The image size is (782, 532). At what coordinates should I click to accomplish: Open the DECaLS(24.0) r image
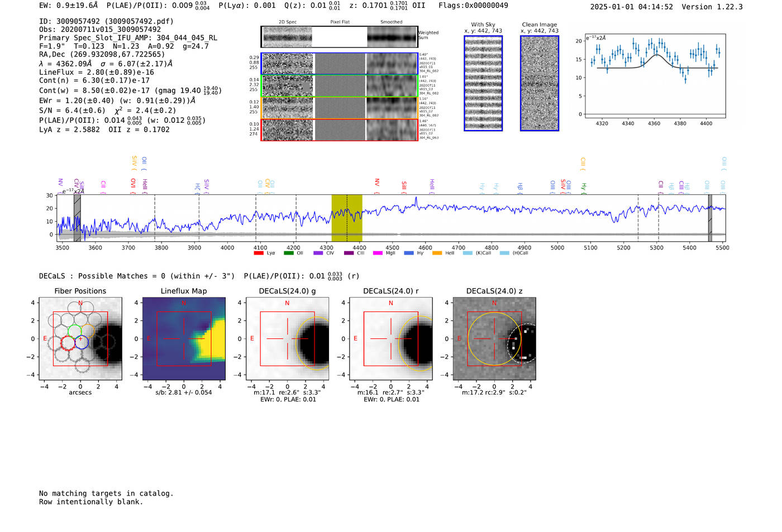pos(391,339)
